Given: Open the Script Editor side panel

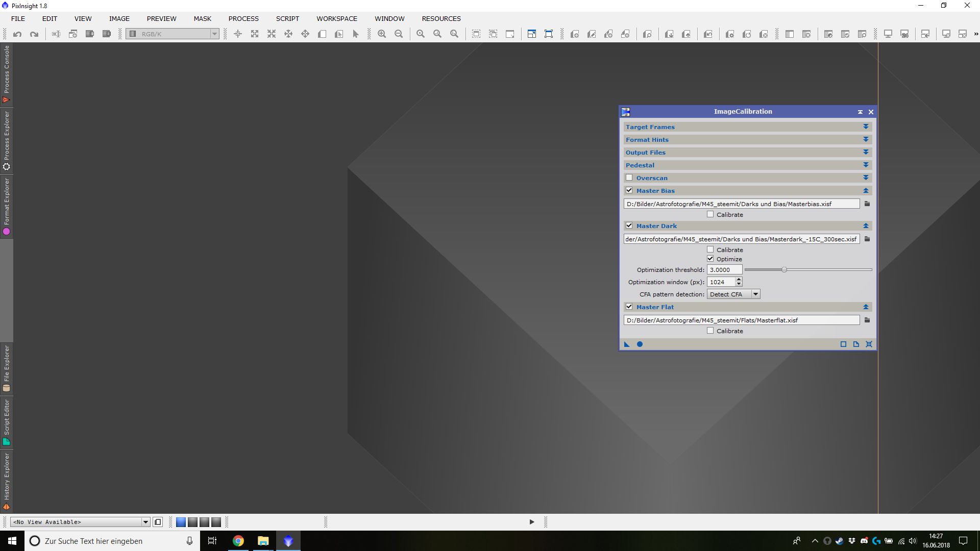Looking at the screenshot, I should tap(6, 422).
